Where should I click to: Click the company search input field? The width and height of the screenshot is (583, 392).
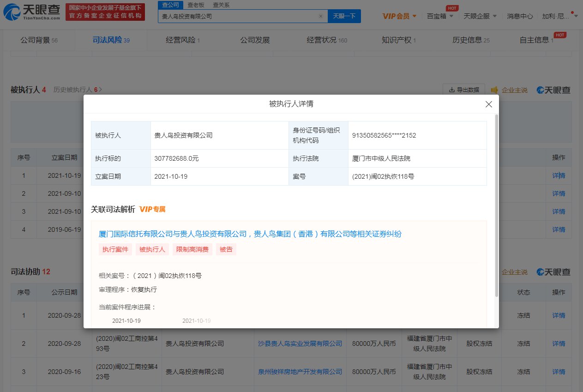[x=238, y=16]
